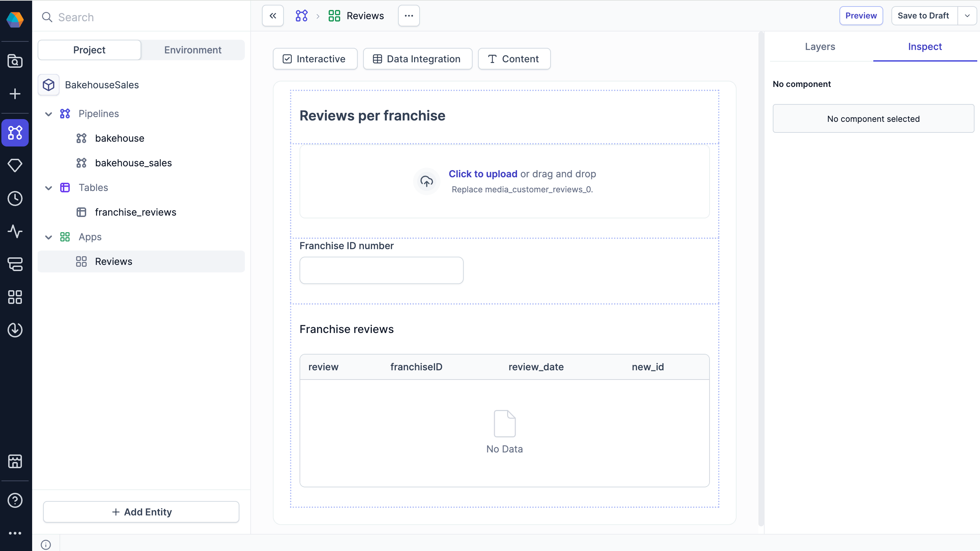This screenshot has height=551, width=980.
Task: Open the apps grid sidebar icon
Action: point(15,297)
